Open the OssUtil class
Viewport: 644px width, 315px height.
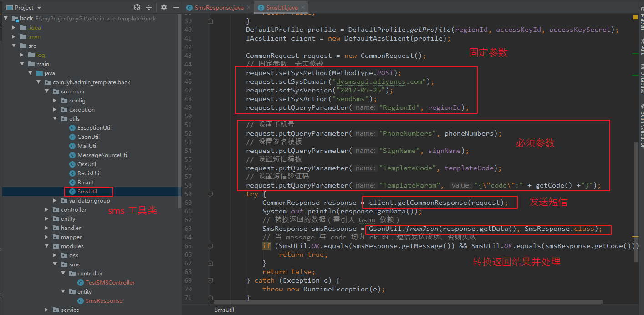[87, 164]
